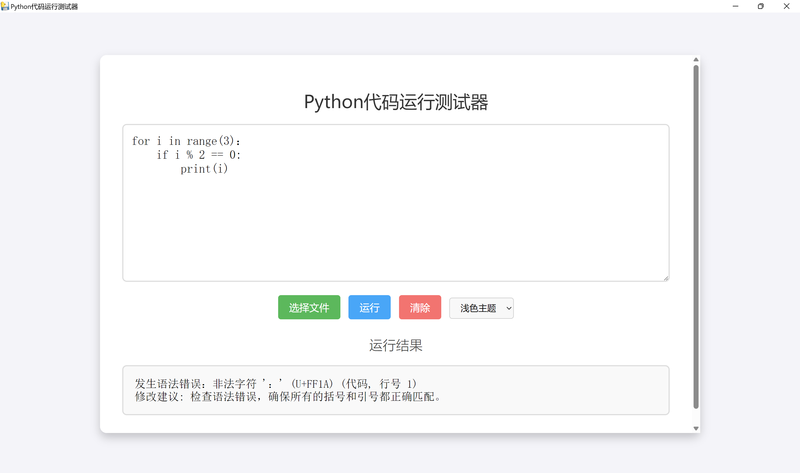Image resolution: width=800 pixels, height=473 pixels.
Task: Click the app icon in title bar
Action: pyautogui.click(x=5, y=6)
